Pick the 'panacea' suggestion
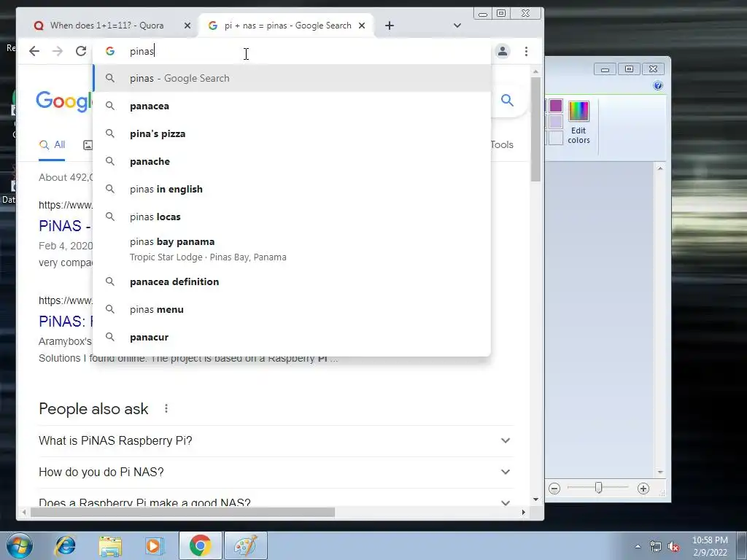 (292, 106)
